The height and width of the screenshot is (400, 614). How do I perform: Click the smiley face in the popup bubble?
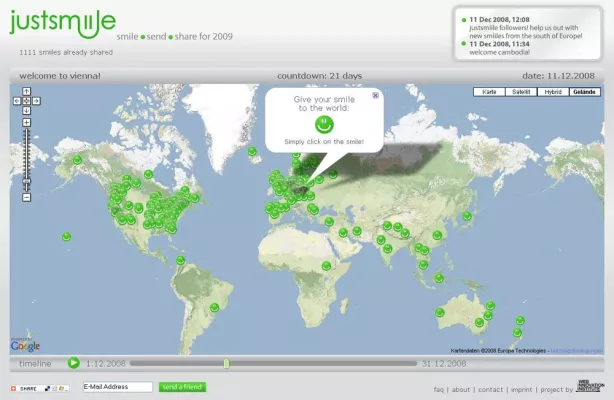click(x=323, y=125)
